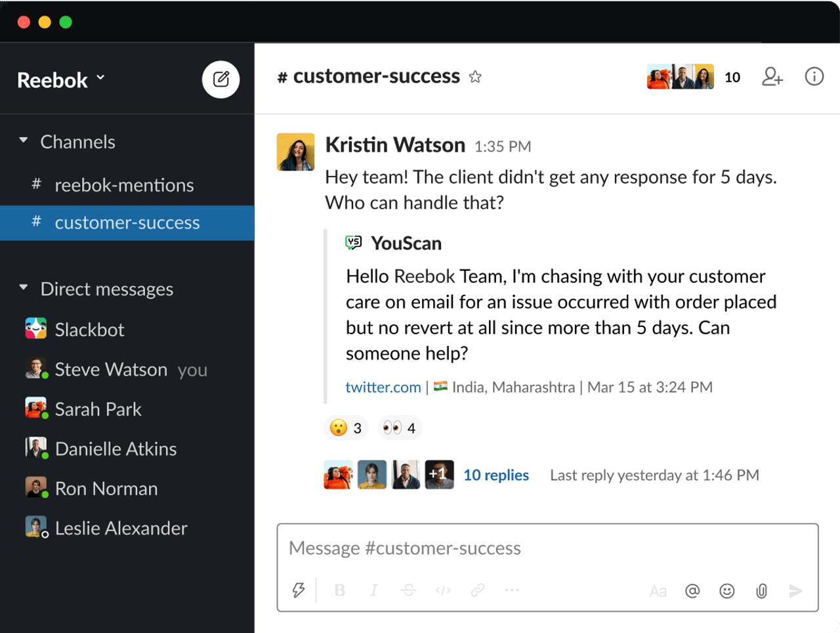
Task: Toggle bold formatting in composer
Action: point(340,590)
